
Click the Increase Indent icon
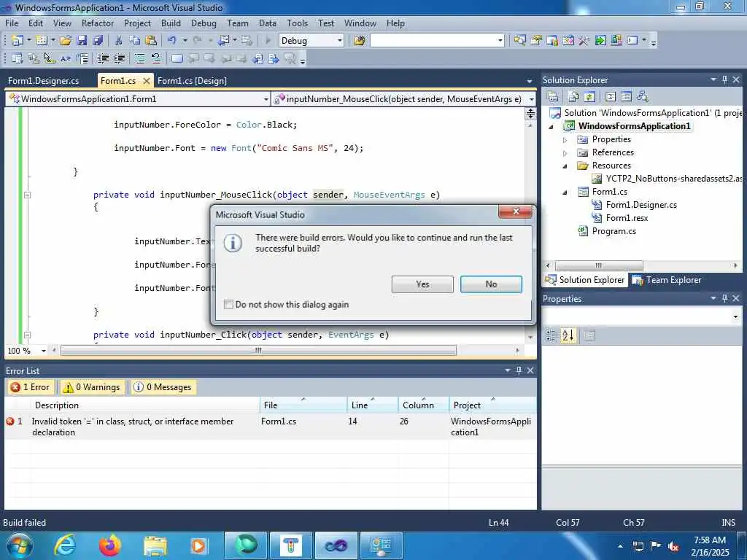119,58
